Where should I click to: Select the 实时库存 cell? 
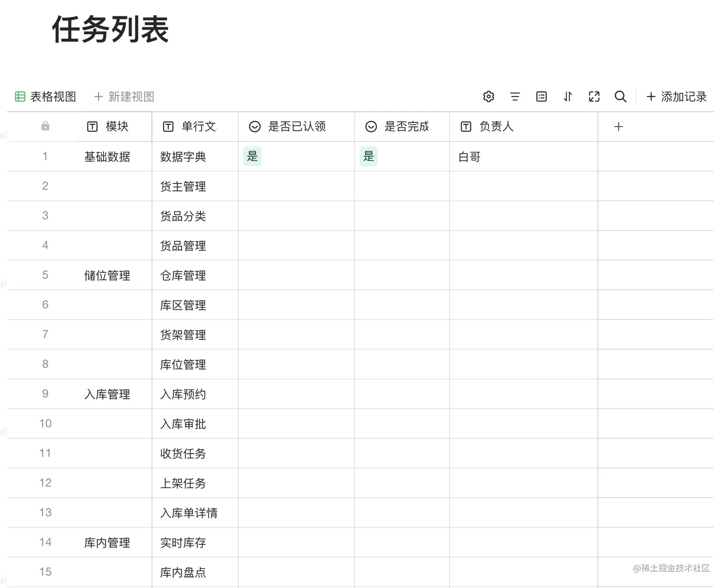click(195, 542)
